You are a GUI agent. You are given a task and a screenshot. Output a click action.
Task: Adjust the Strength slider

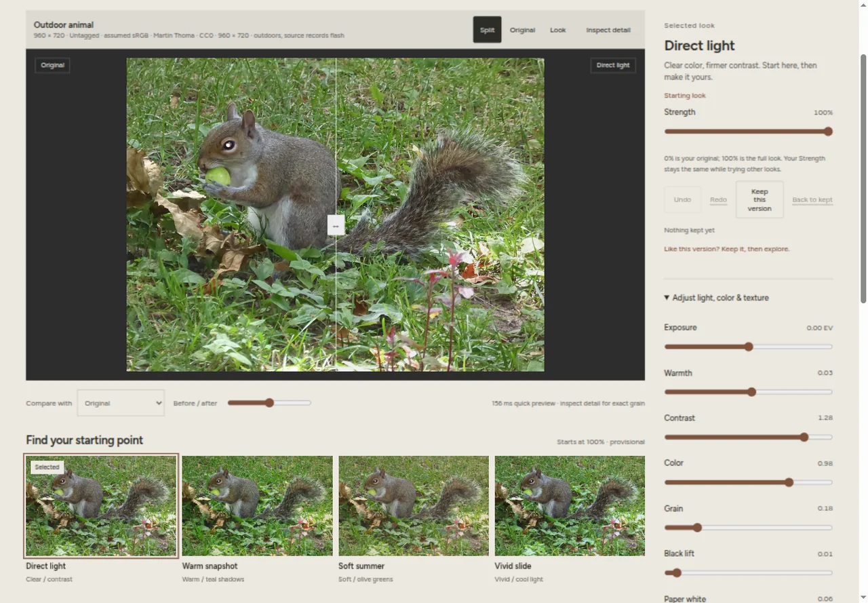point(748,132)
